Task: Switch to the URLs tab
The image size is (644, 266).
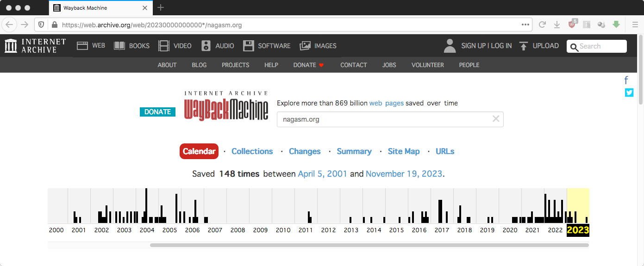Action: (445, 151)
